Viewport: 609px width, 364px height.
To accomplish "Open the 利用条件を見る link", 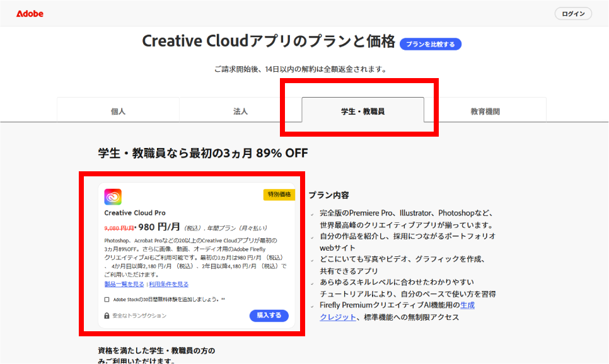I will (168, 284).
